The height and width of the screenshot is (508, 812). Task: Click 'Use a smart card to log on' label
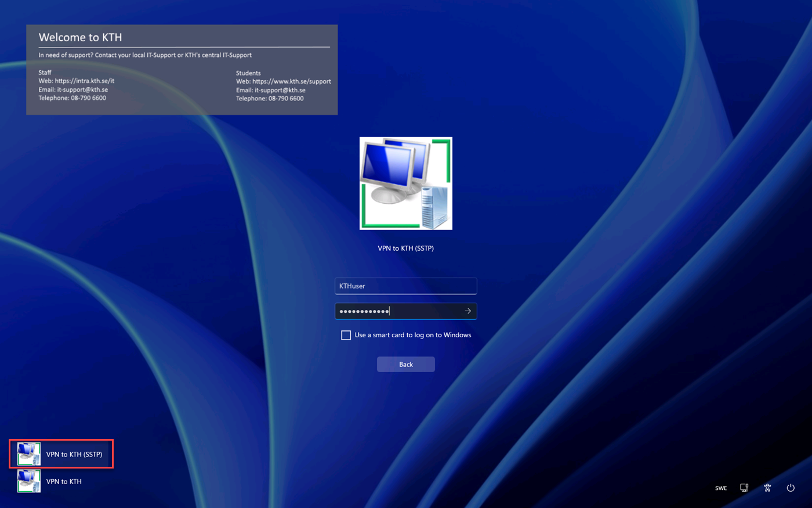point(413,335)
